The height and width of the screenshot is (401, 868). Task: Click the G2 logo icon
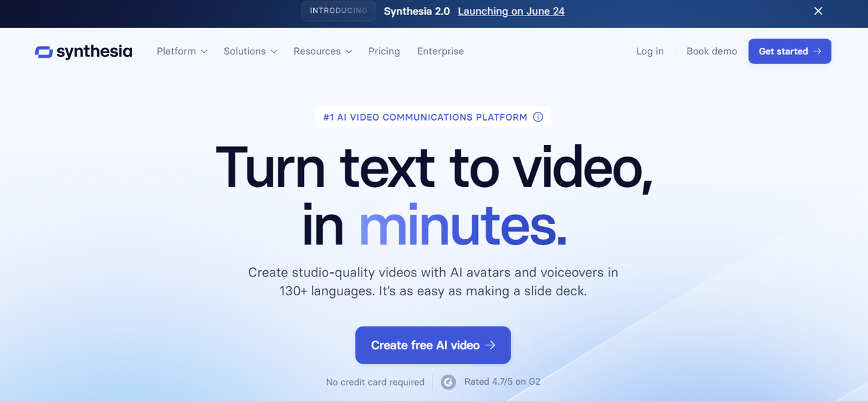(x=448, y=382)
